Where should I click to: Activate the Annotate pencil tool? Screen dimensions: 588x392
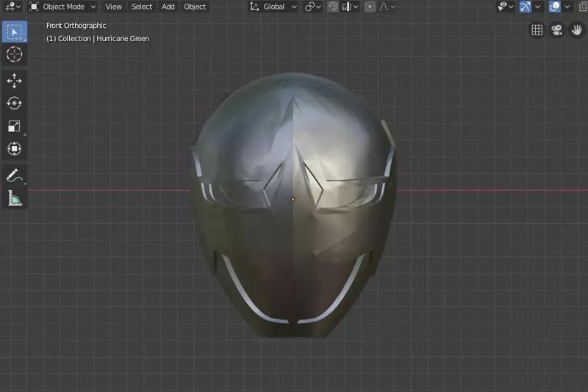[x=14, y=175]
